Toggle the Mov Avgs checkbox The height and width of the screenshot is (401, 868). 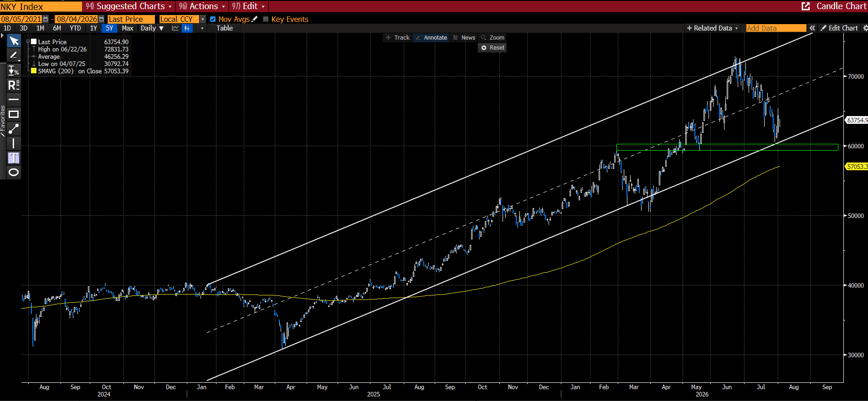(213, 19)
